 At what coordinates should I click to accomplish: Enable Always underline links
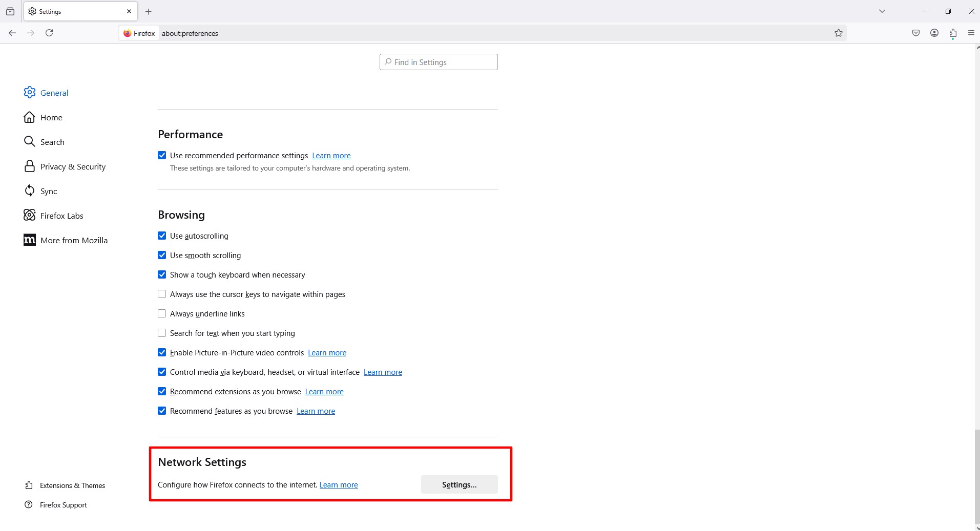click(162, 313)
